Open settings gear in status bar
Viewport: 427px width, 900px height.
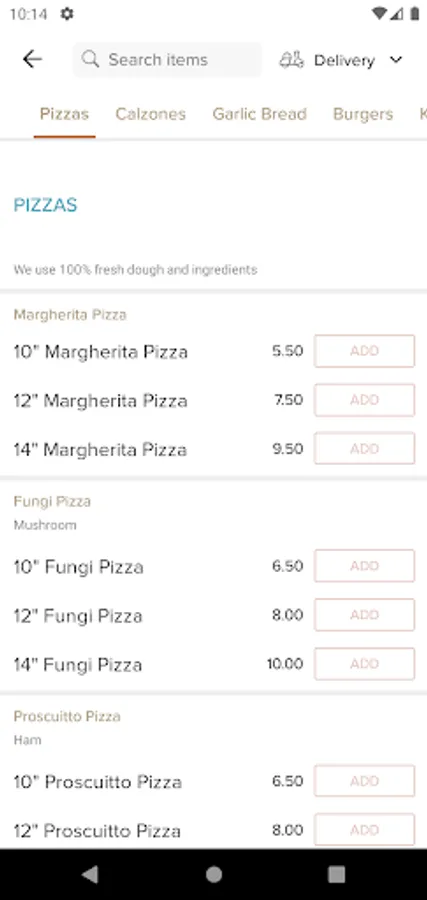click(x=67, y=14)
